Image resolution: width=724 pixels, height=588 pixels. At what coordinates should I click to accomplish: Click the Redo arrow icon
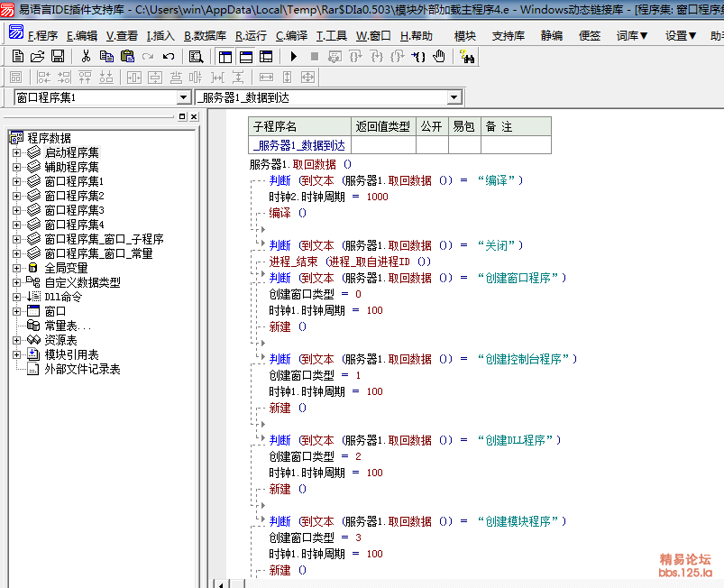click(148, 56)
